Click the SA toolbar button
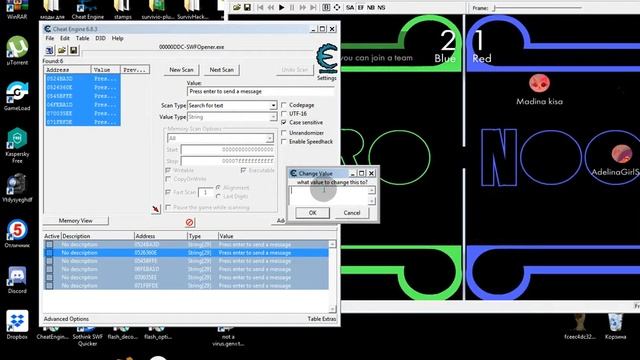The image size is (640, 360). point(350,8)
